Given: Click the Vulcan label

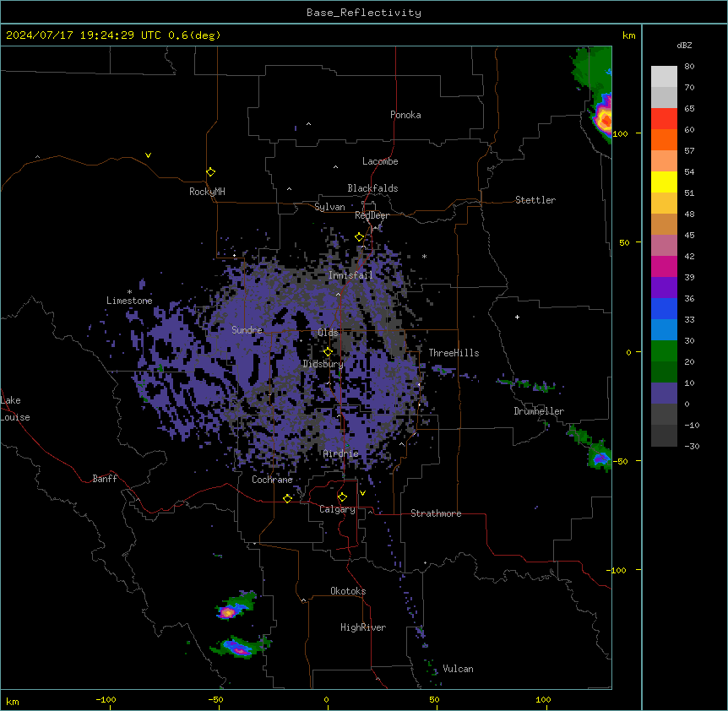Looking at the screenshot, I should click(x=458, y=669).
